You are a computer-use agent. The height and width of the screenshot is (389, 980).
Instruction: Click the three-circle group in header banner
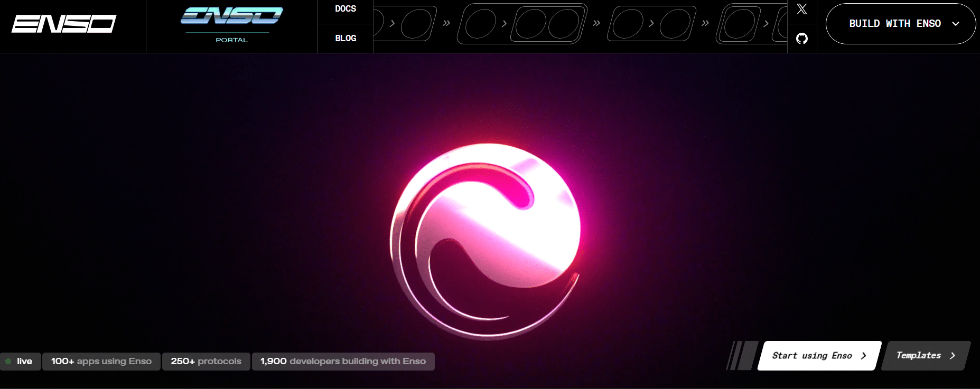coord(522,24)
